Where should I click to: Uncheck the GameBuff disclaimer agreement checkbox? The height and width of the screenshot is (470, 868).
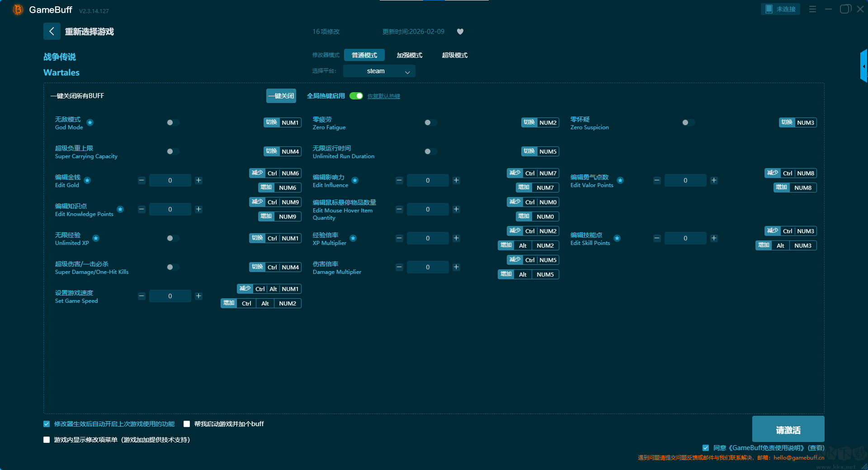pos(706,448)
